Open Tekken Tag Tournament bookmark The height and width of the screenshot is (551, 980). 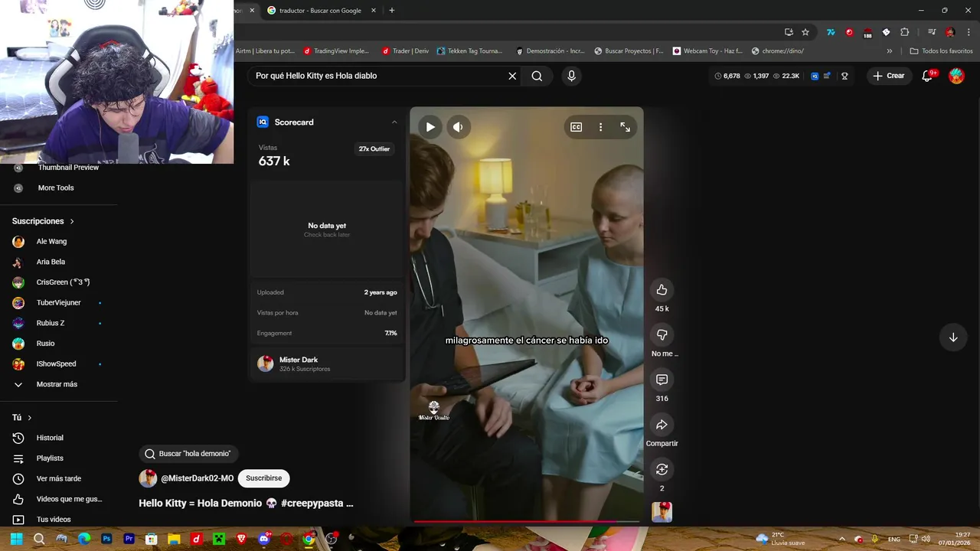click(x=469, y=51)
